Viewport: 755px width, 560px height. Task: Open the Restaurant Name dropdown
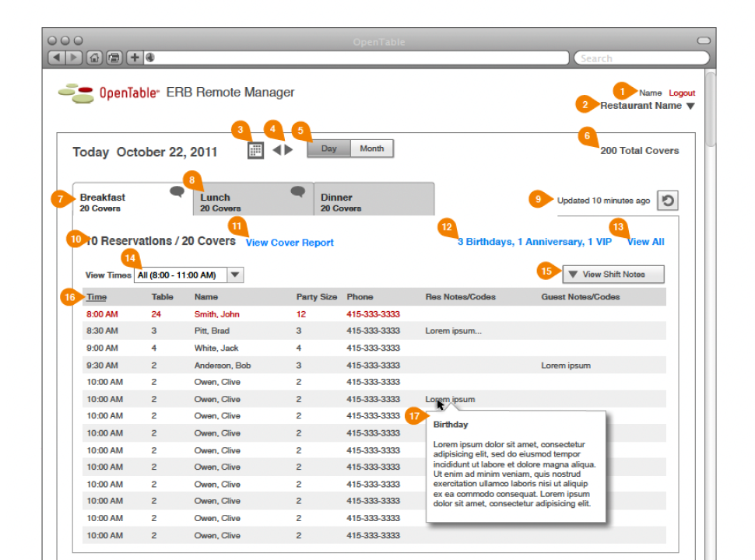690,107
